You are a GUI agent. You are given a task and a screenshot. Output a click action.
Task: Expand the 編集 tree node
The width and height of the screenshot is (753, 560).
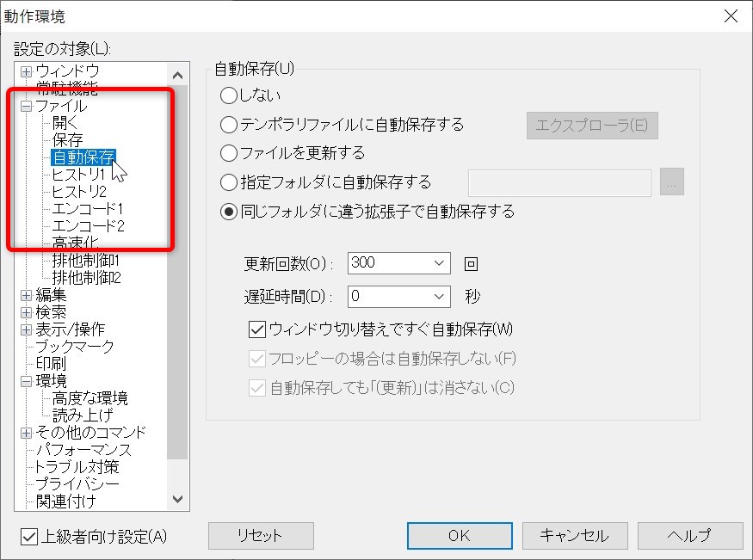27,295
